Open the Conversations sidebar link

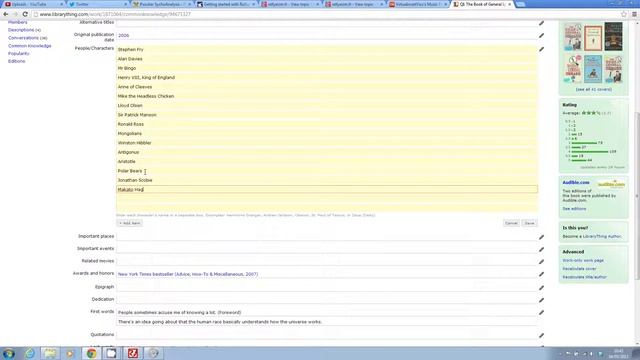tap(27, 38)
